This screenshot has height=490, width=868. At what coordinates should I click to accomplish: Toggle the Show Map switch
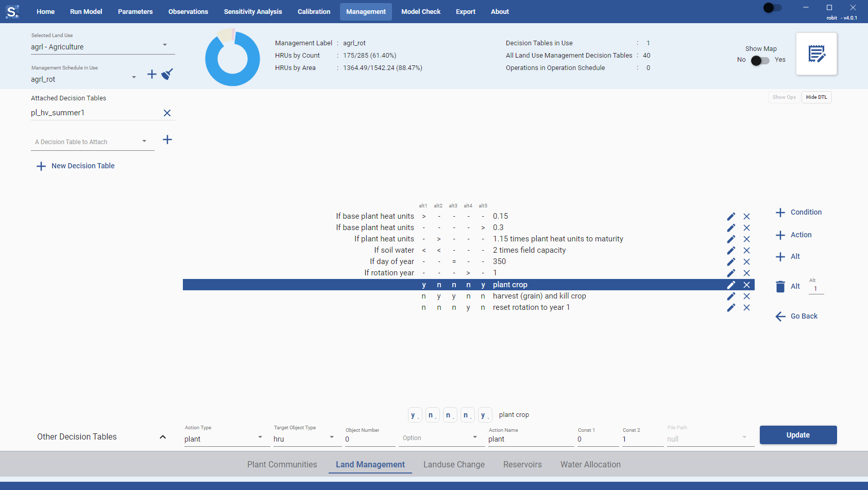(760, 60)
